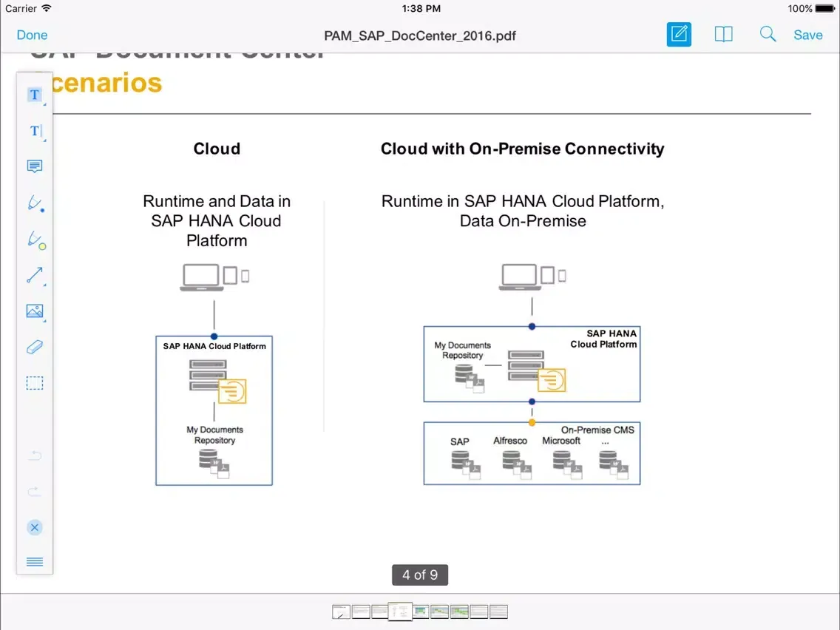
Task: Toggle the annotation edit mode button
Action: click(x=679, y=34)
